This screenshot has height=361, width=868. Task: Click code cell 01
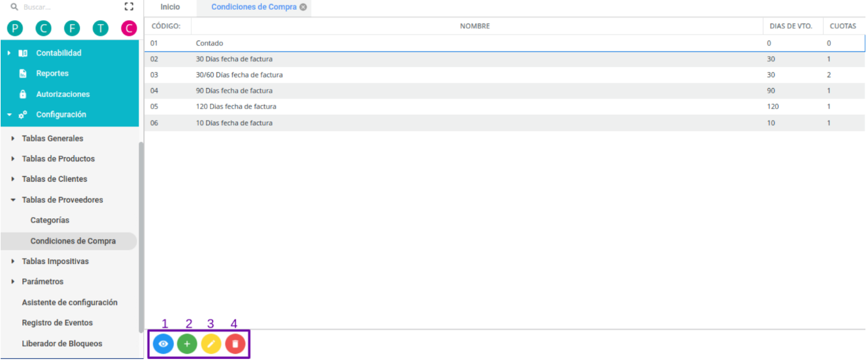click(x=154, y=43)
